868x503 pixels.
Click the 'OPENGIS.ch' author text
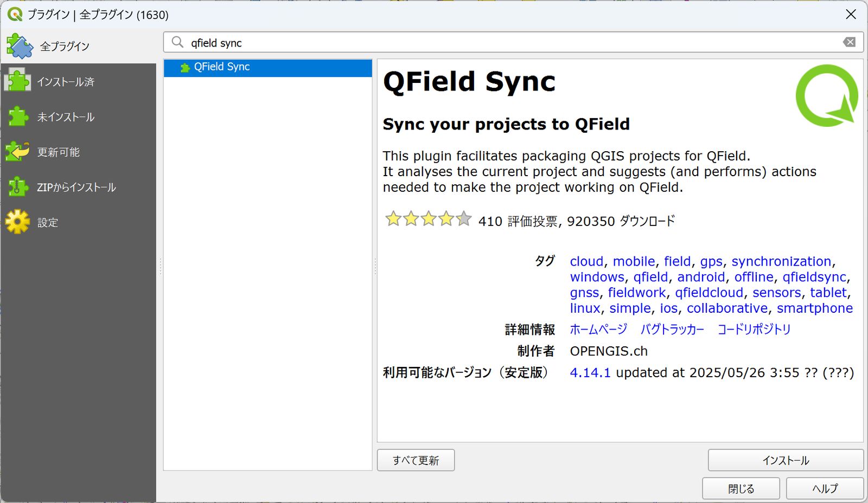click(x=609, y=351)
